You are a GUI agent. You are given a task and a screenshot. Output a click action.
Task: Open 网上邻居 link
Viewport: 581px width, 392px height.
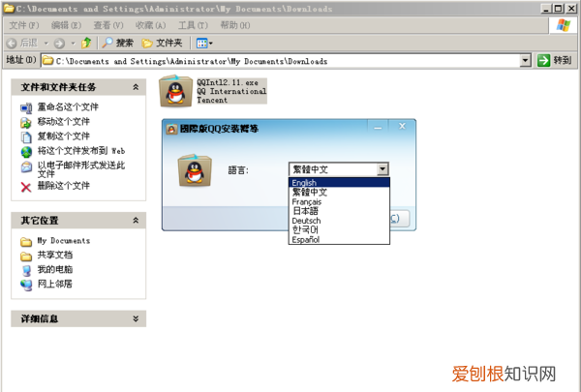coord(55,284)
